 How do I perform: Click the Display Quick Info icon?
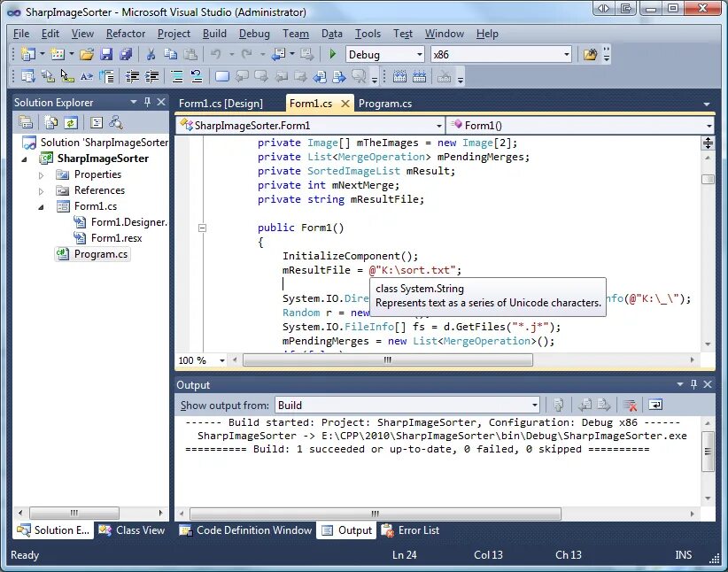tap(67, 76)
